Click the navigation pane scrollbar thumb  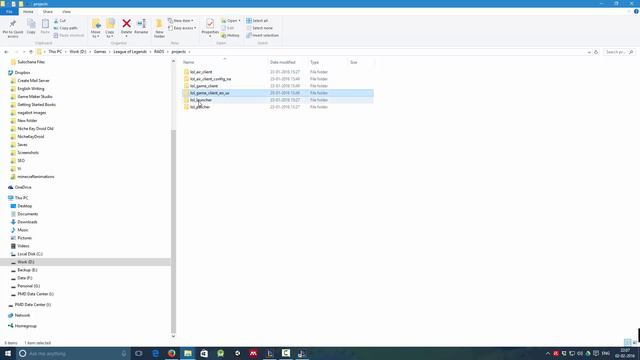point(173,231)
